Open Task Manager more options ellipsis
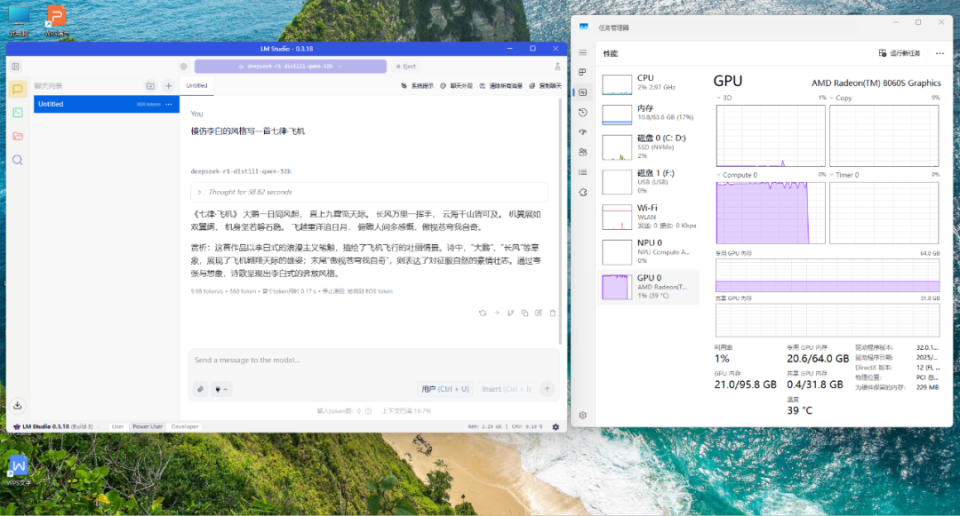960x516 pixels. pyautogui.click(x=940, y=53)
